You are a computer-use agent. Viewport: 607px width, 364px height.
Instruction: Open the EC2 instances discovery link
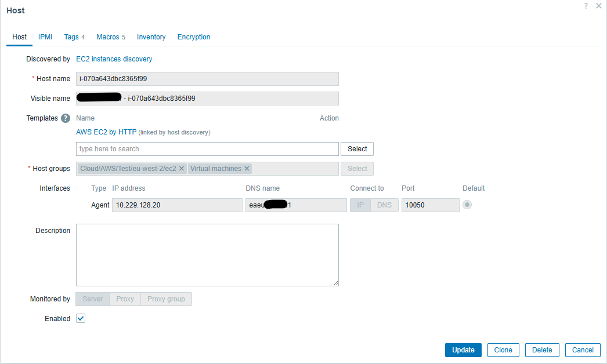tap(114, 59)
